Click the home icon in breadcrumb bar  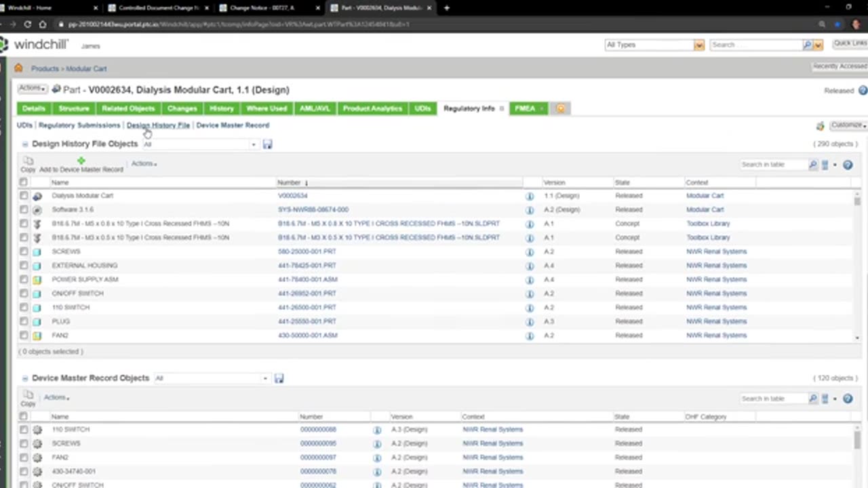pyautogui.click(x=18, y=68)
